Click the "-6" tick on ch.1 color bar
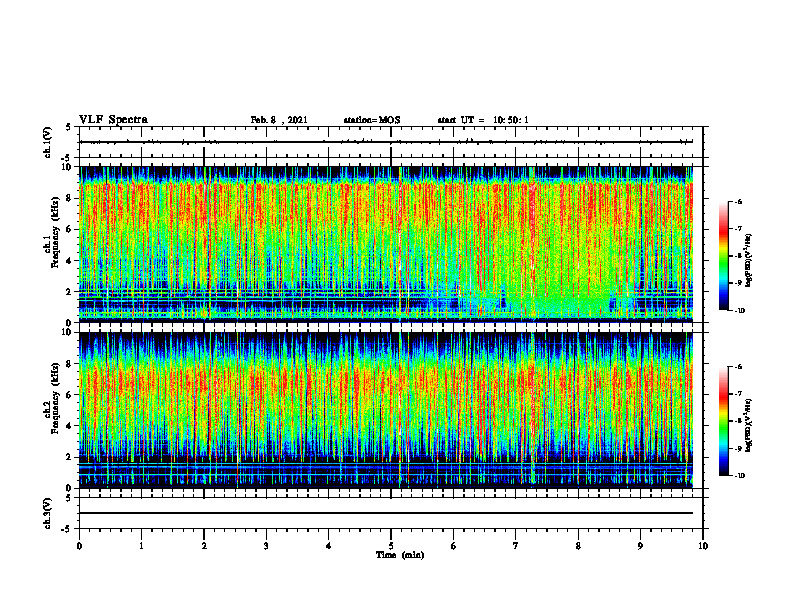This screenshot has height=612, width=792. pyautogui.click(x=738, y=201)
